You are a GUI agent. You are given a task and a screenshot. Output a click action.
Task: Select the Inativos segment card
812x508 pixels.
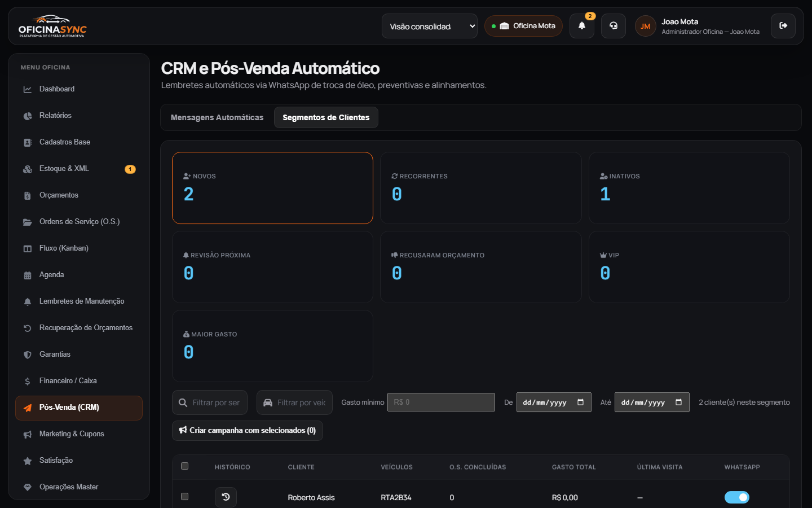689,188
